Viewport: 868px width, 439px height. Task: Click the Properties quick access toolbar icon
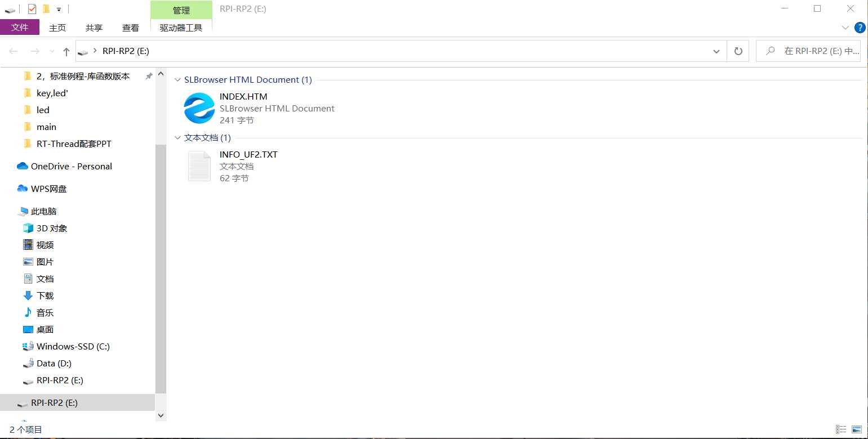(32, 8)
